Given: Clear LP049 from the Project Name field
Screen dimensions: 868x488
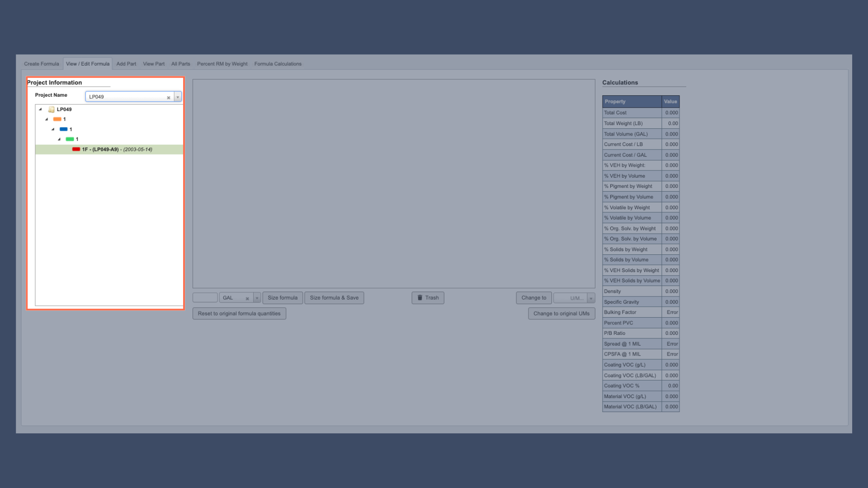Looking at the screenshot, I should click(x=169, y=97).
